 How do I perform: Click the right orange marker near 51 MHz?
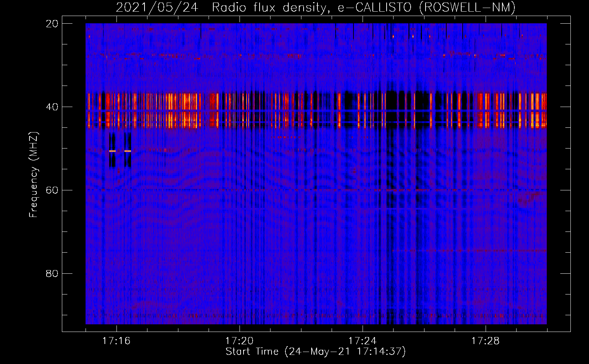128,151
